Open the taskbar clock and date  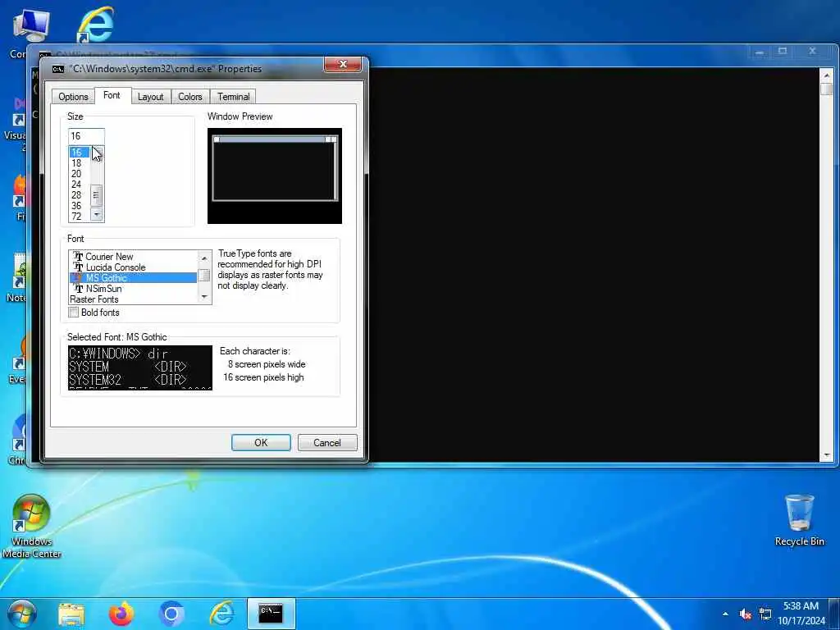pyautogui.click(x=801, y=614)
